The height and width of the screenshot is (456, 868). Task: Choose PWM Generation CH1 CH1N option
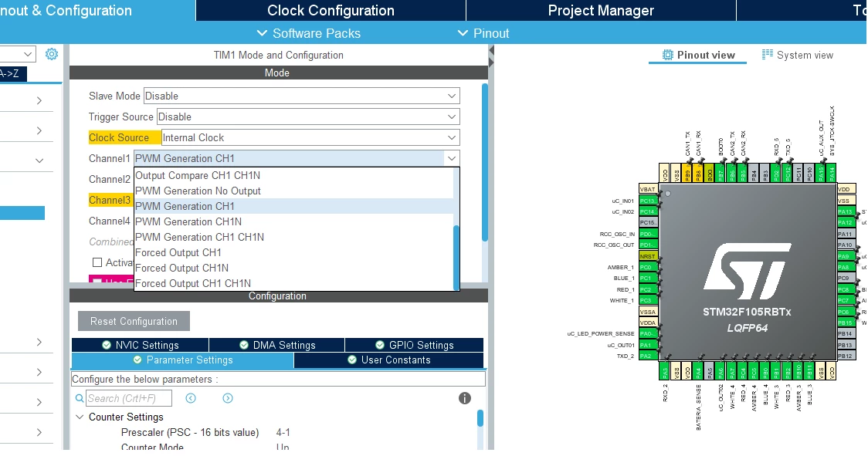click(199, 237)
